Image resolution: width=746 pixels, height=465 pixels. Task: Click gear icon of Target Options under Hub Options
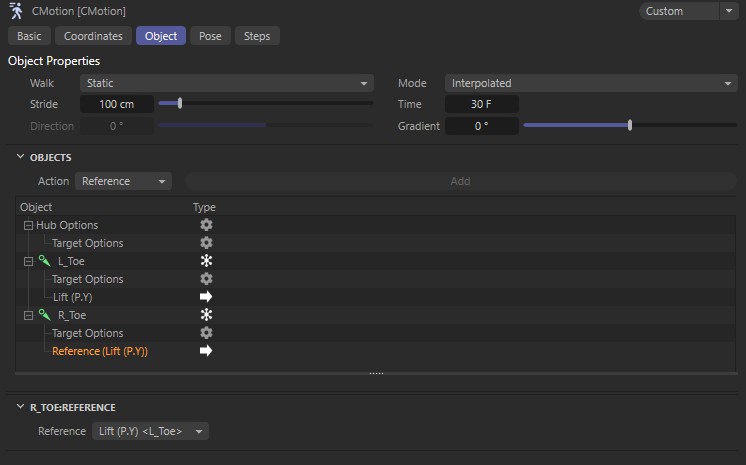point(206,243)
